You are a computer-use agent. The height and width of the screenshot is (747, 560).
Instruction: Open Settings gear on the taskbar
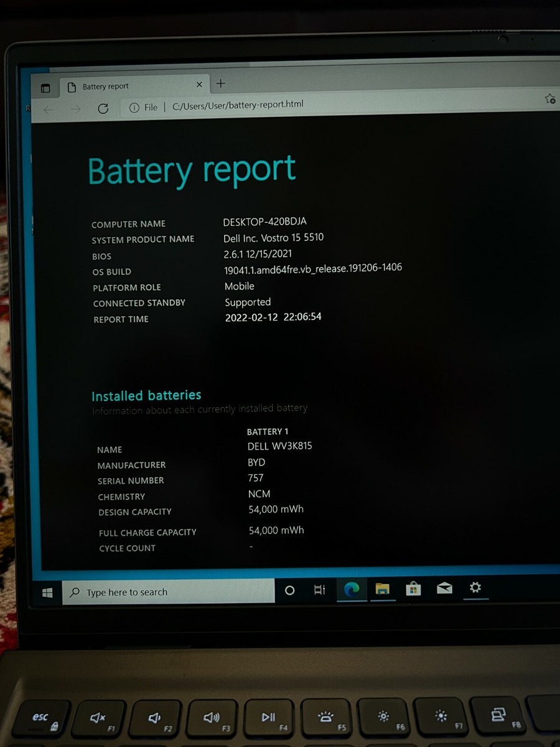click(x=475, y=587)
